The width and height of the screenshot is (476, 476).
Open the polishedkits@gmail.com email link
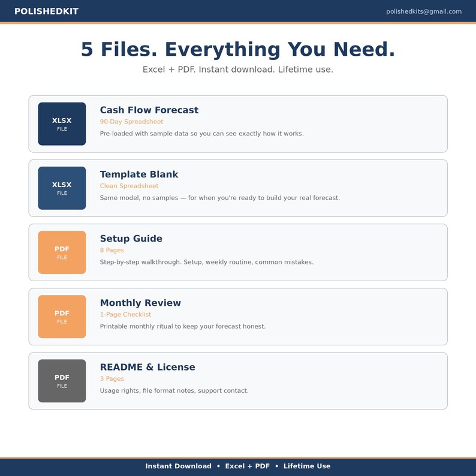click(424, 11)
